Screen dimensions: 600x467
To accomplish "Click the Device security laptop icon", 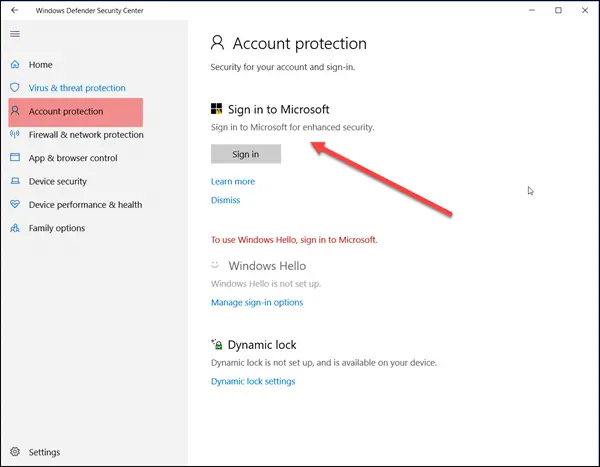I will [x=15, y=181].
